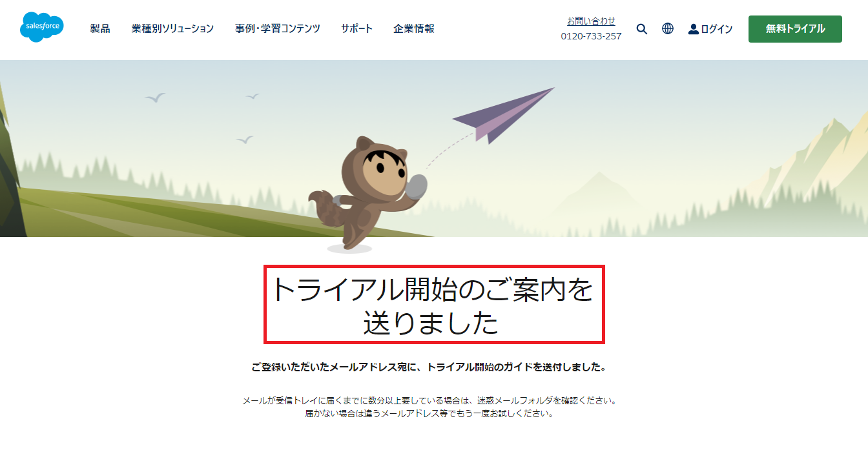This screenshot has width=868, height=452.
Task: Open the search magnifier icon
Action: pos(641,29)
